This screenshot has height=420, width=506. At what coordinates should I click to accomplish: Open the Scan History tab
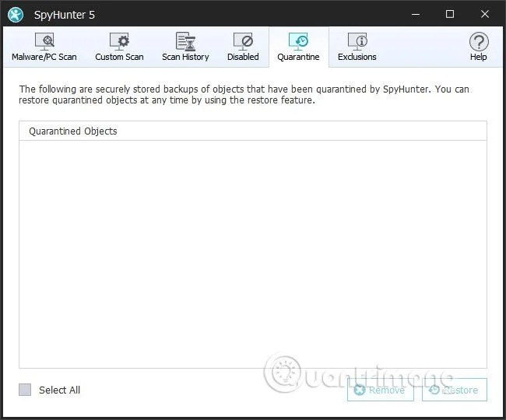point(185,47)
